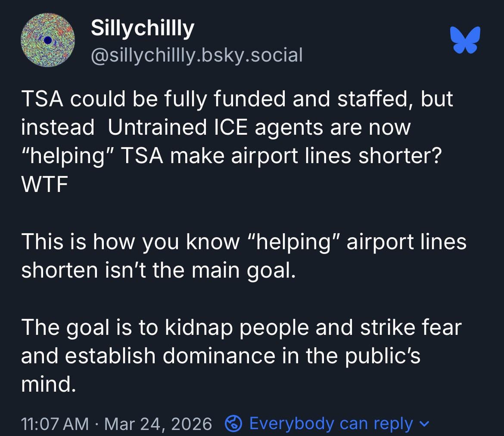This screenshot has height=436, width=504.
Task: Open "Everybody can reply" settings
Action: [x=331, y=424]
